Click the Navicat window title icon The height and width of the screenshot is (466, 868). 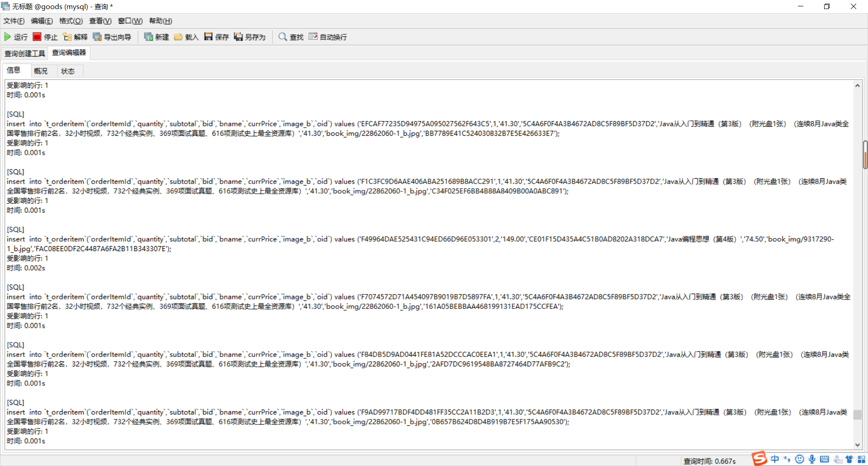5,6
